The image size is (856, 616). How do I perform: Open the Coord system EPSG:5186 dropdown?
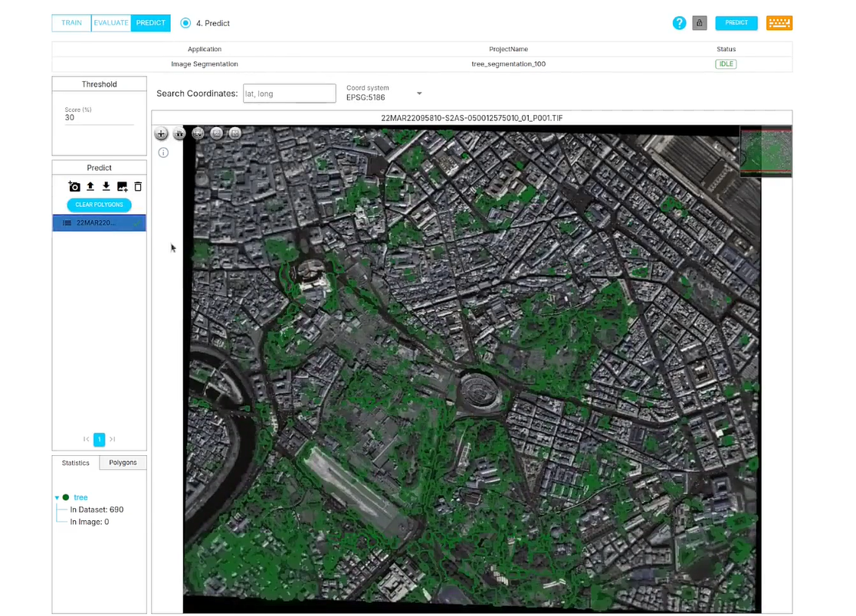pyautogui.click(x=419, y=92)
